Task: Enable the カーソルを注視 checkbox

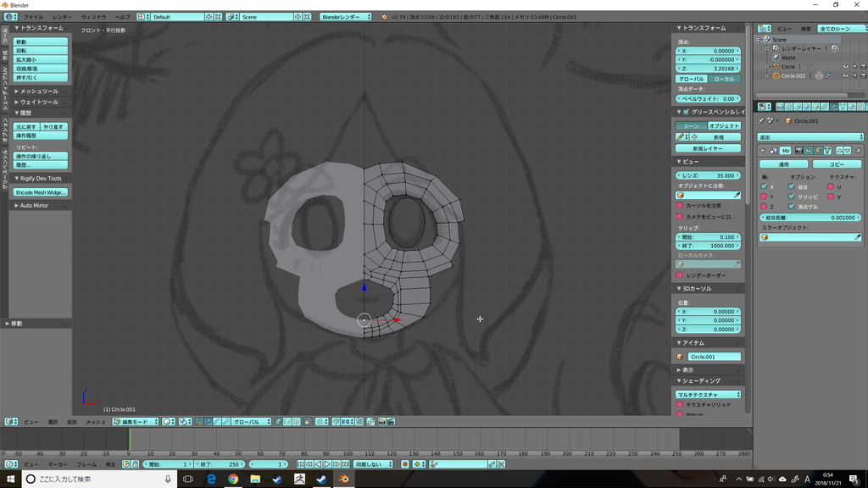Action: (x=680, y=205)
